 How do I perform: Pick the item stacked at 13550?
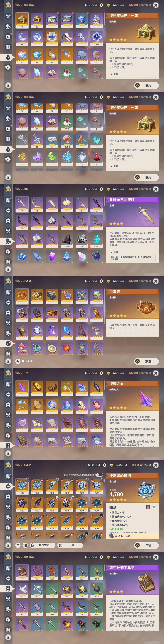67,141
